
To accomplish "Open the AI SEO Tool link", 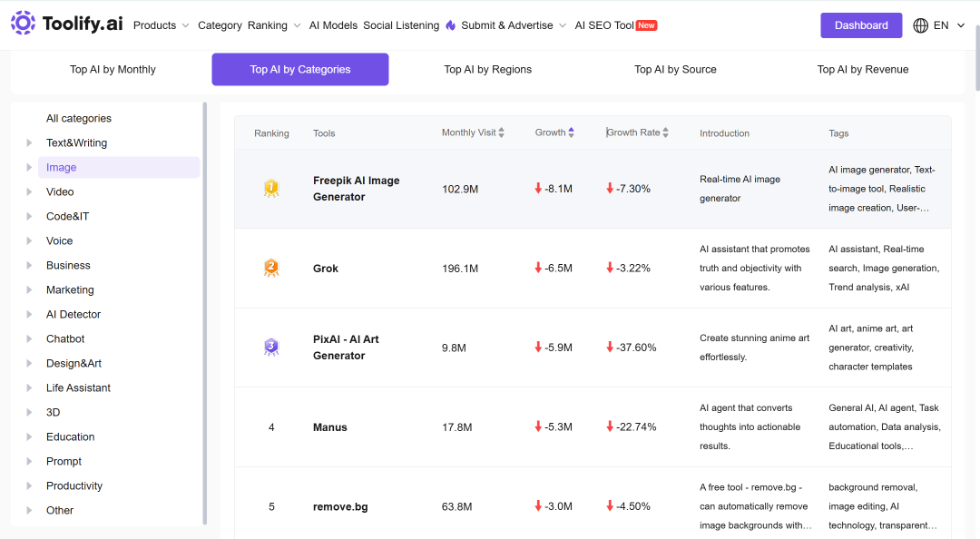I will 604,25.
